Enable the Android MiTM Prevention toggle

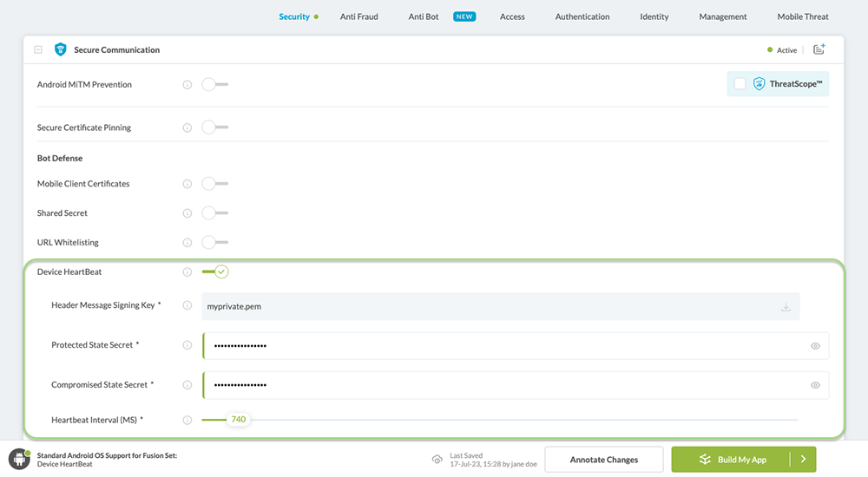[x=214, y=85]
